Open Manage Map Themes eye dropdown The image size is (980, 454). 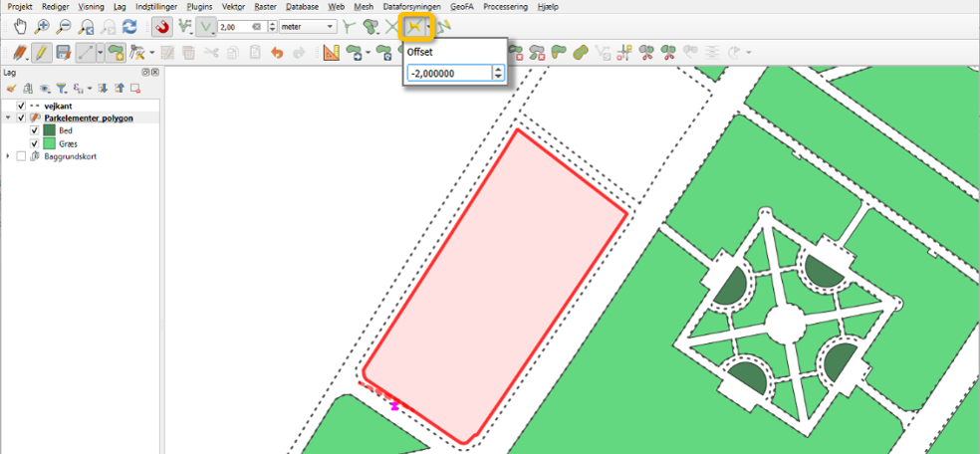47,88
